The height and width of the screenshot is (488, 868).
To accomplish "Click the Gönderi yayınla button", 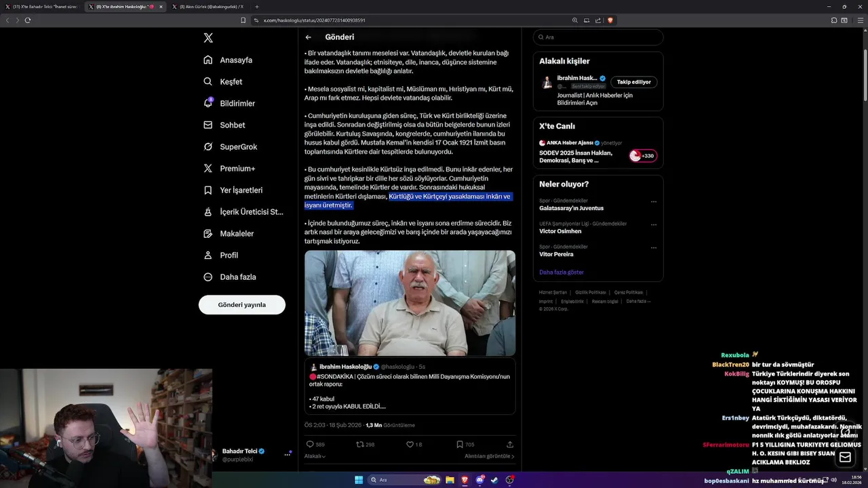I will coord(242,305).
